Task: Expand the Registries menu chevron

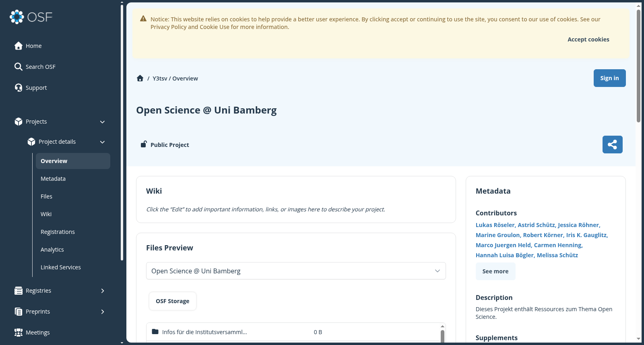Action: (103, 291)
